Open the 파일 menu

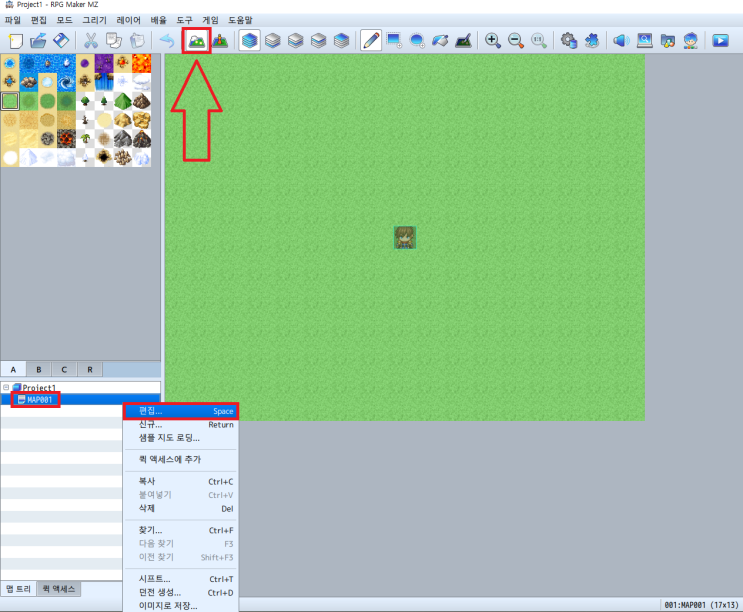tap(13, 20)
